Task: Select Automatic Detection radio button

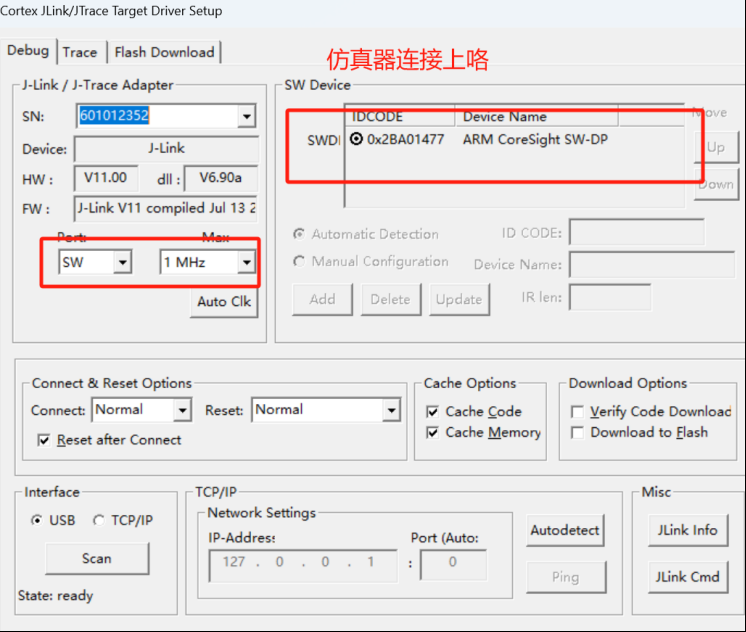Action: pyautogui.click(x=299, y=234)
